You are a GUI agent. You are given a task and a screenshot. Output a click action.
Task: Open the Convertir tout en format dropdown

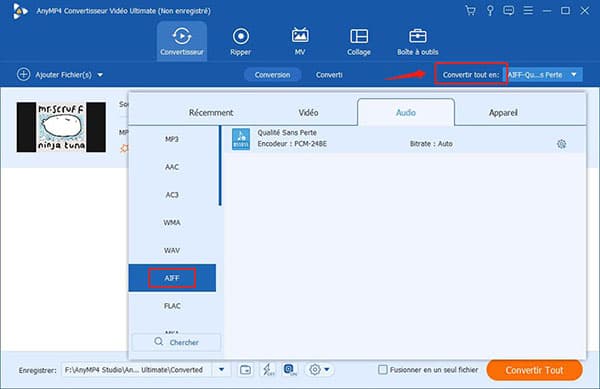(543, 75)
